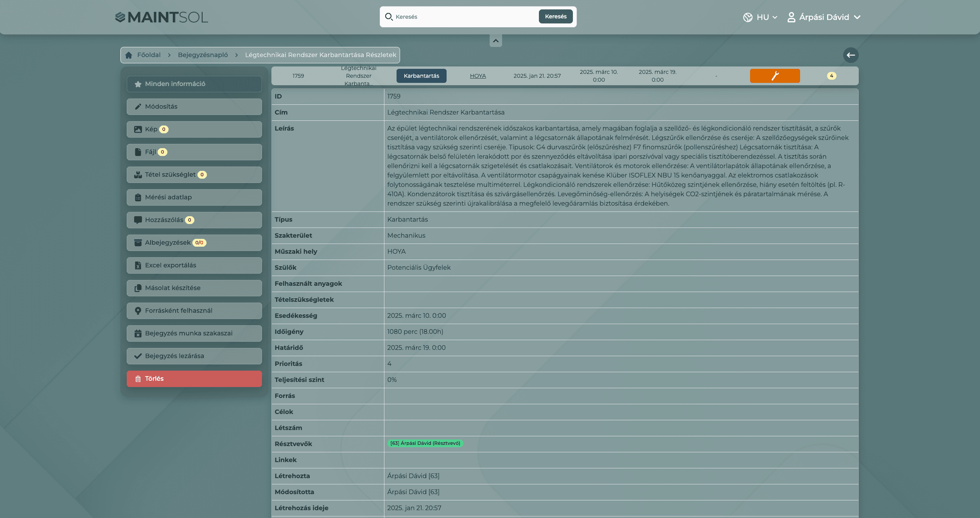Click the back arrow round button
Image resolution: width=980 pixels, height=518 pixels.
851,55
